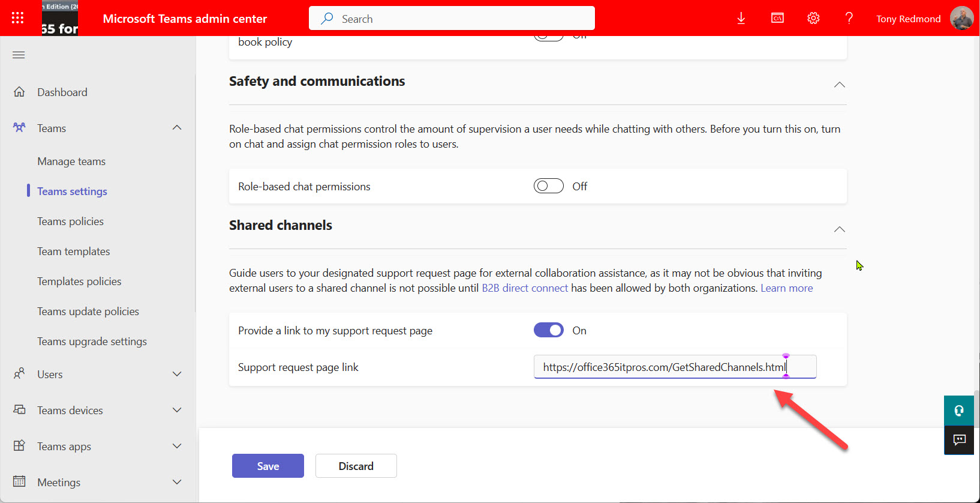The width and height of the screenshot is (980, 503).
Task: Focus the Search box in header
Action: click(452, 19)
